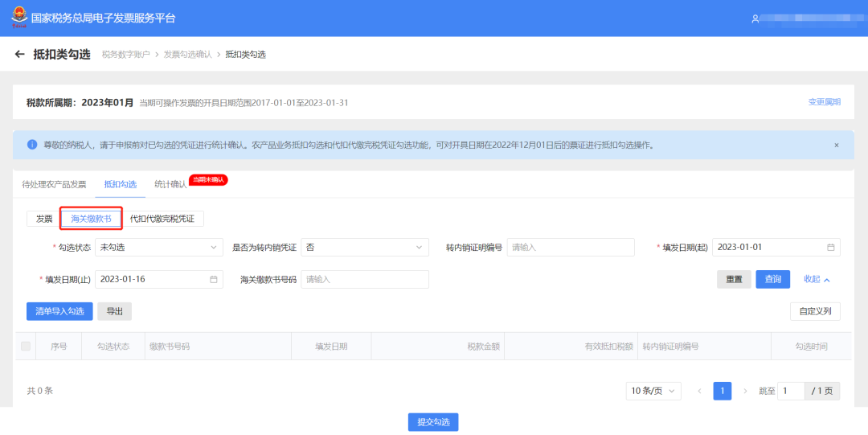This screenshot has height=435, width=868.
Task: Expand the 10条/页 page size selector
Action: point(653,392)
